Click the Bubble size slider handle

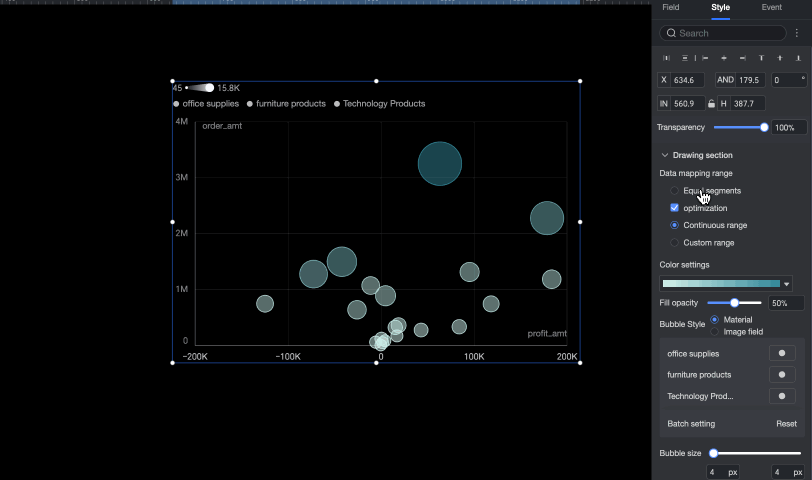click(714, 453)
